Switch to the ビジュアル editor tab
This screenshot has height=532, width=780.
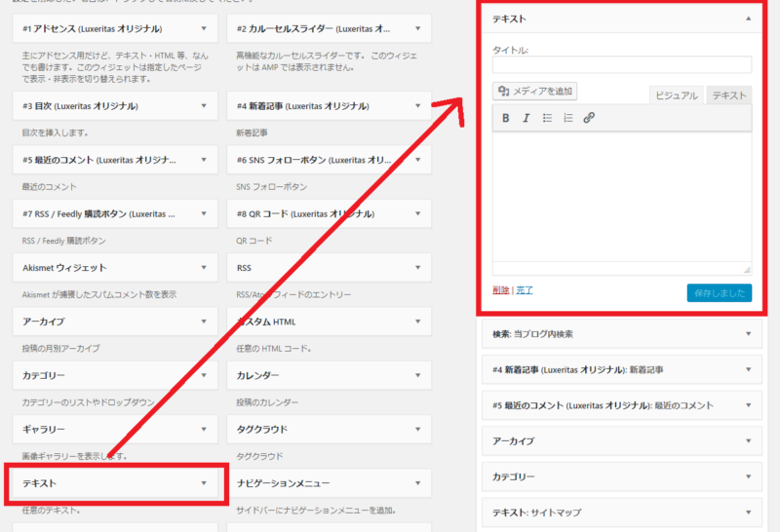(x=676, y=95)
